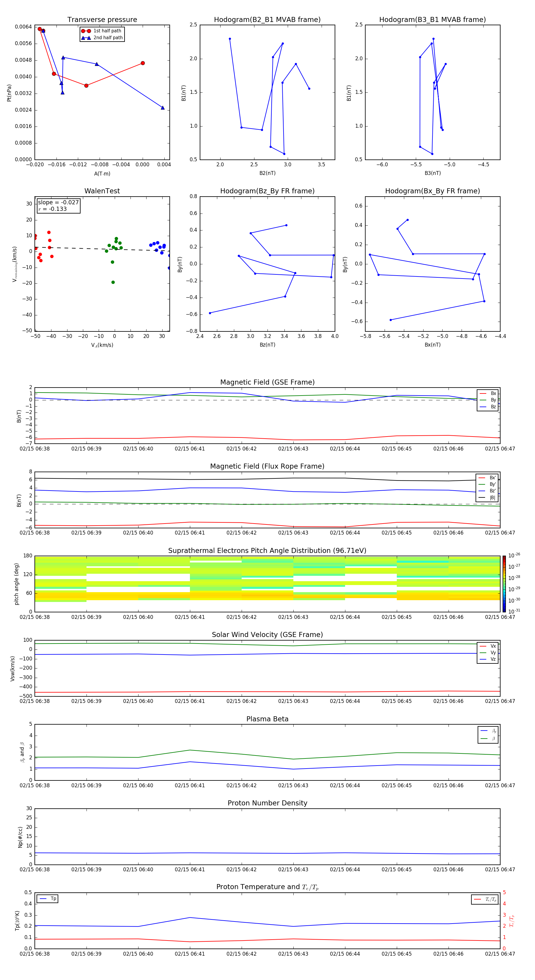Click the Bz entry in GSE magnetic field legend
This screenshot has width=535, height=980.
point(488,407)
